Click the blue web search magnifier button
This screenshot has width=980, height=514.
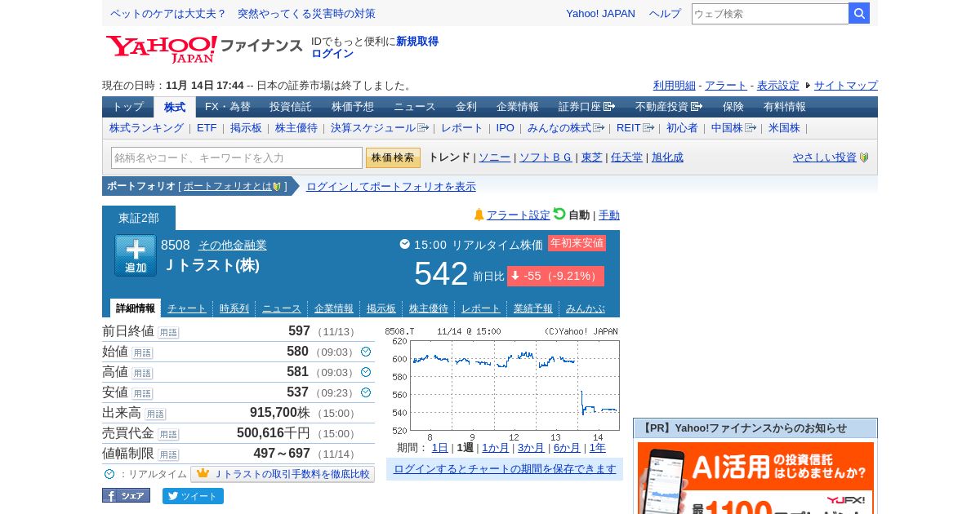(x=859, y=13)
